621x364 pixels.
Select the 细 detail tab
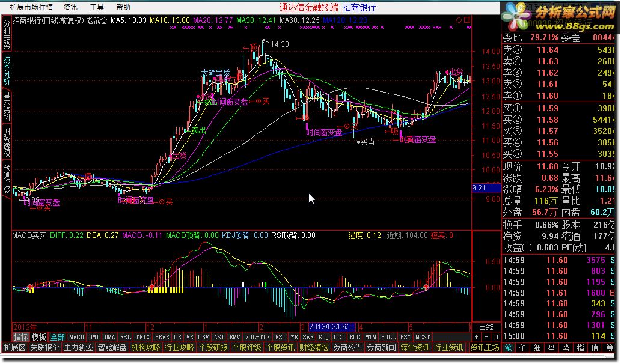point(537,348)
